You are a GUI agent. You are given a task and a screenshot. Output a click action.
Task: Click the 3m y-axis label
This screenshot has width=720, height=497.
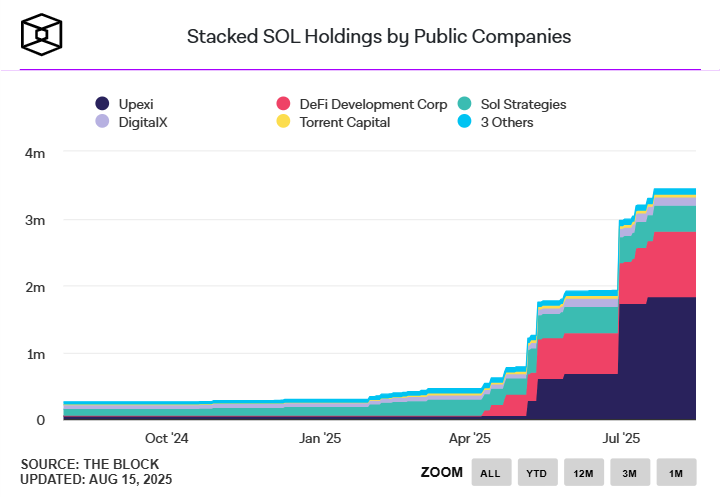click(x=35, y=220)
